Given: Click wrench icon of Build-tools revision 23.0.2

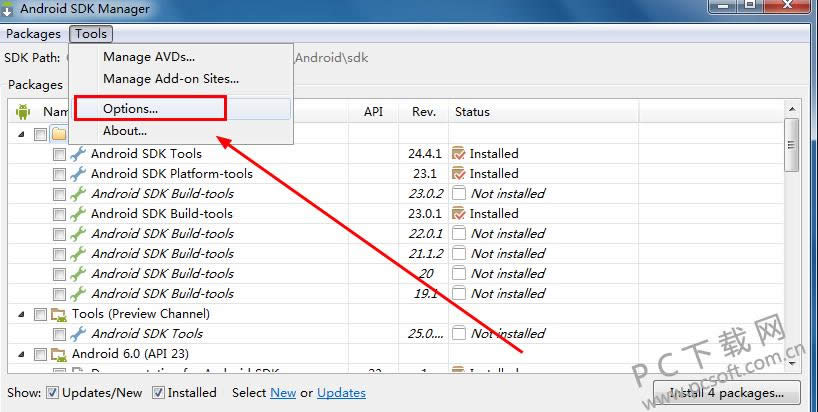Looking at the screenshot, I should pyautogui.click(x=78, y=194).
